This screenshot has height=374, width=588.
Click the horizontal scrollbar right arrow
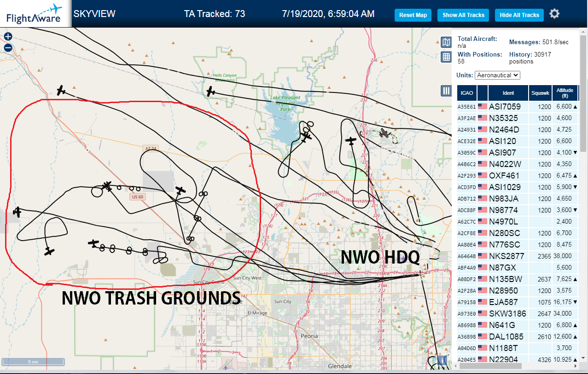(x=576, y=366)
